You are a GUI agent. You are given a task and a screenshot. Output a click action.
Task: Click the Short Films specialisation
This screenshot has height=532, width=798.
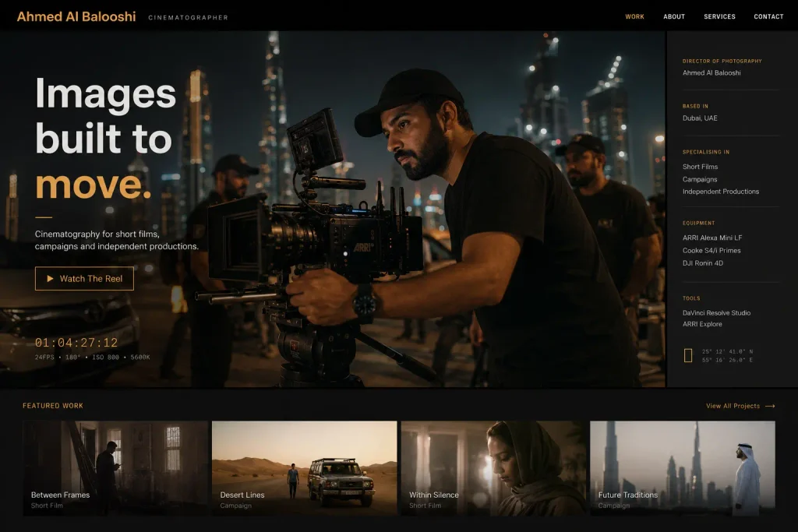point(700,167)
